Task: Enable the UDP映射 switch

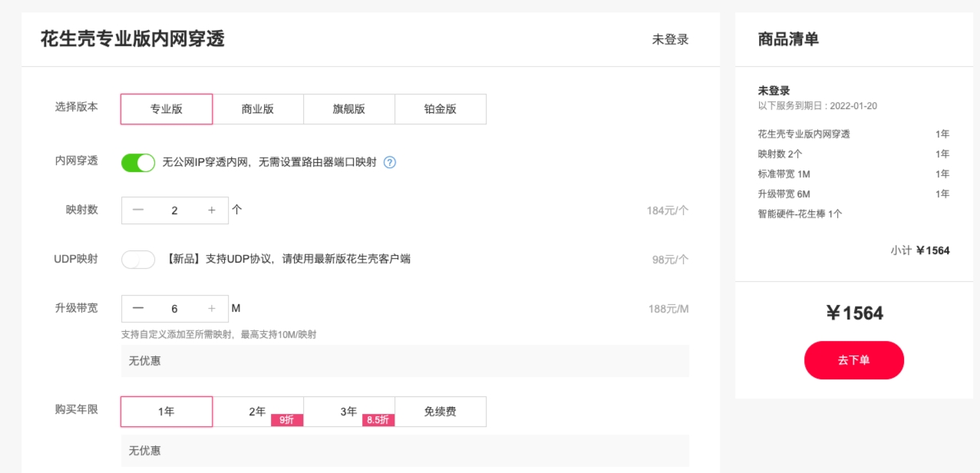Action: tap(138, 260)
